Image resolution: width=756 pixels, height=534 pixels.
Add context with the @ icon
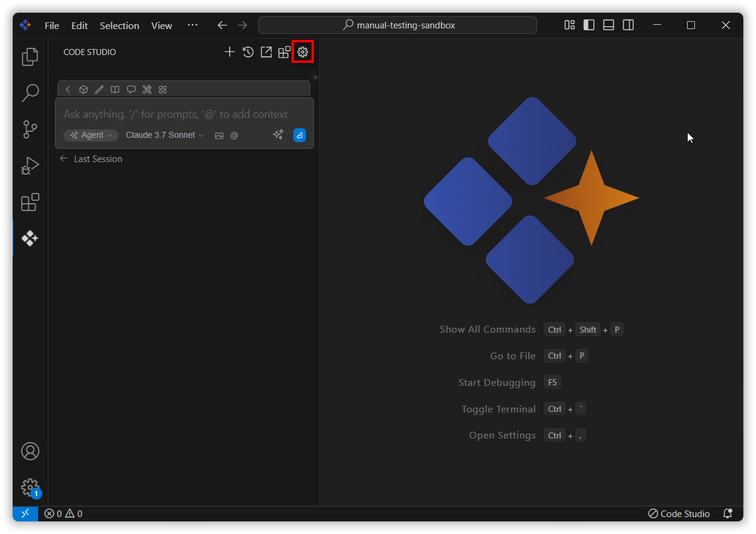click(x=234, y=135)
